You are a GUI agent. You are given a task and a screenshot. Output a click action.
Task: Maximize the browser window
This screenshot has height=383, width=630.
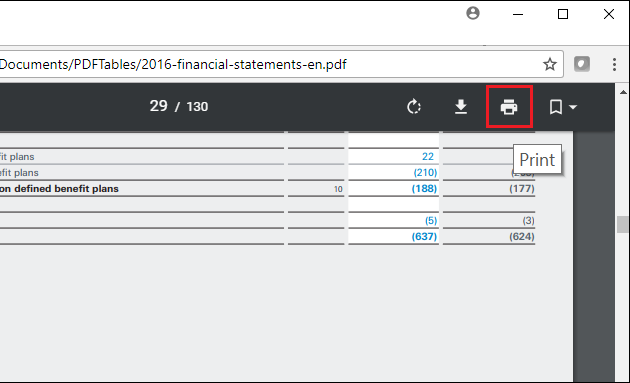click(563, 14)
